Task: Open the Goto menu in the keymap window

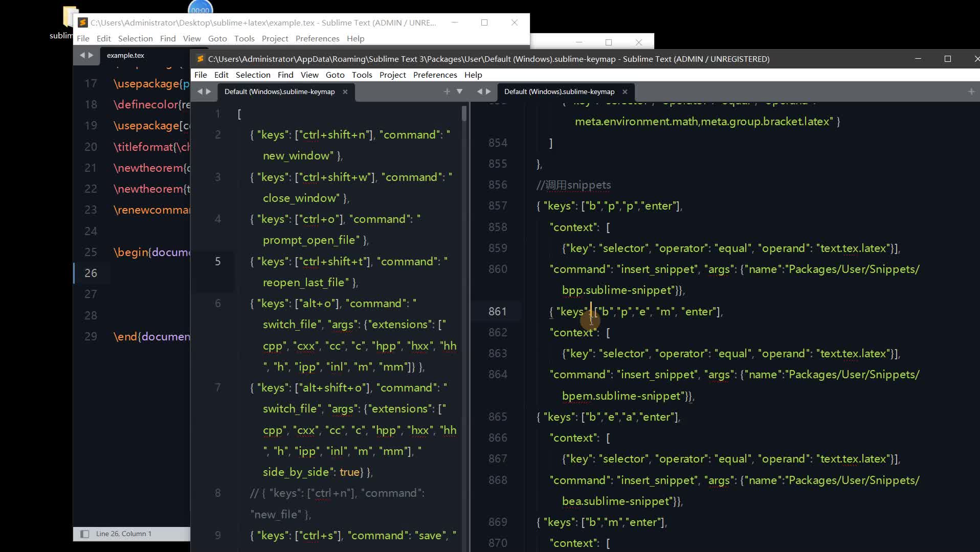Action: click(335, 75)
